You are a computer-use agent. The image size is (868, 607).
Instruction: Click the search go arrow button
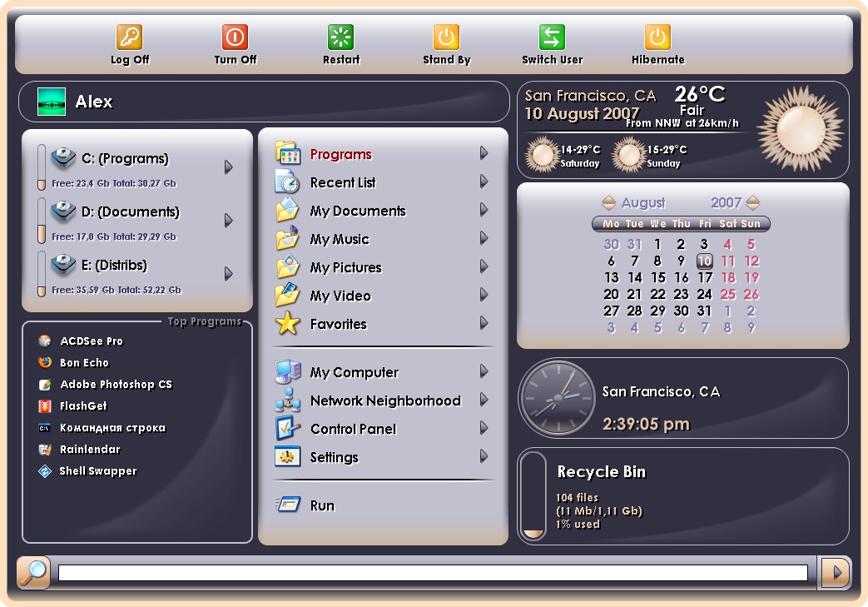(836, 572)
